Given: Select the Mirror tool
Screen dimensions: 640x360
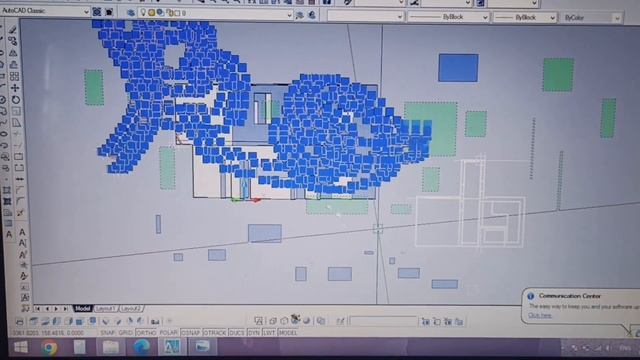Looking at the screenshot, I should pyautogui.click(x=13, y=53).
